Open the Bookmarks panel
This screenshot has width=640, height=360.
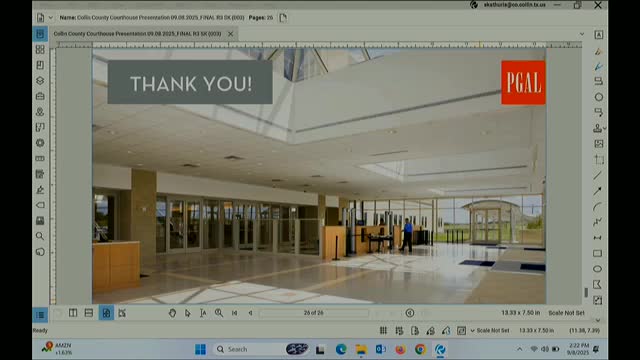click(40, 65)
